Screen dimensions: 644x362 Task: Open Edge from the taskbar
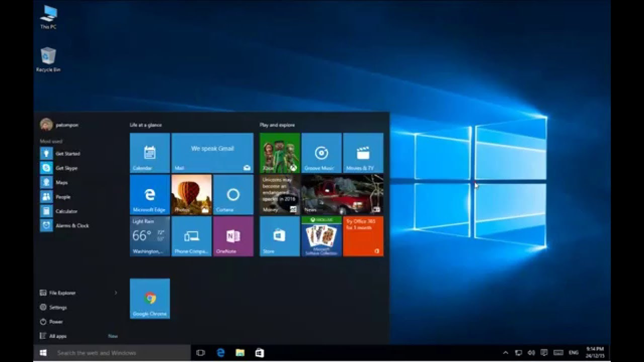click(220, 353)
